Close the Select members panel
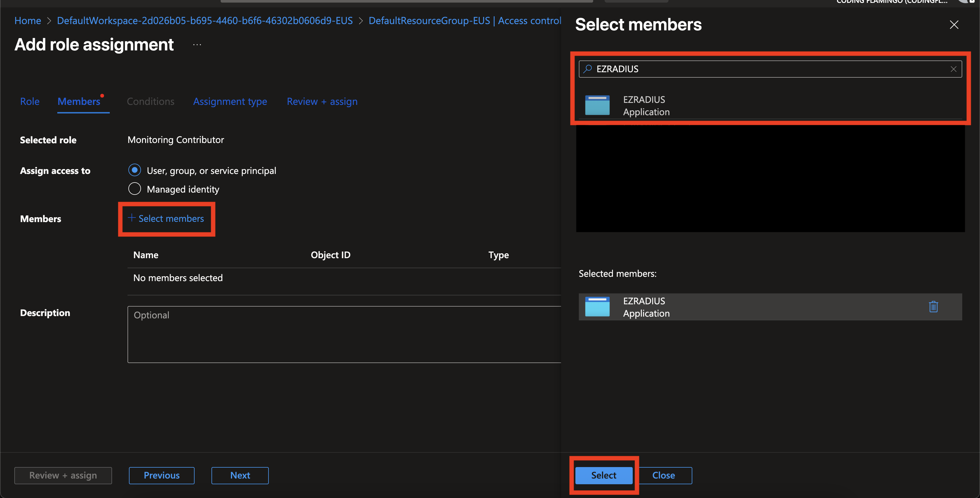The width and height of the screenshot is (980, 498). click(x=954, y=25)
